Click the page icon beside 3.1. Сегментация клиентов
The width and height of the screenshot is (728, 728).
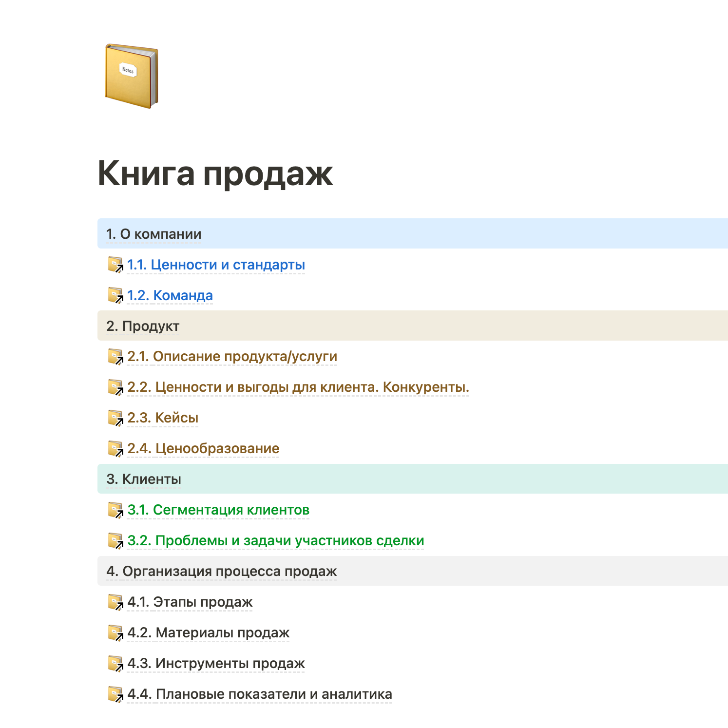point(115,510)
